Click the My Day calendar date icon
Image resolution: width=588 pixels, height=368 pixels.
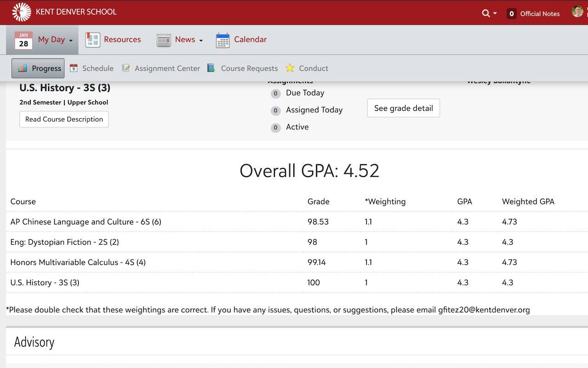[x=23, y=40]
